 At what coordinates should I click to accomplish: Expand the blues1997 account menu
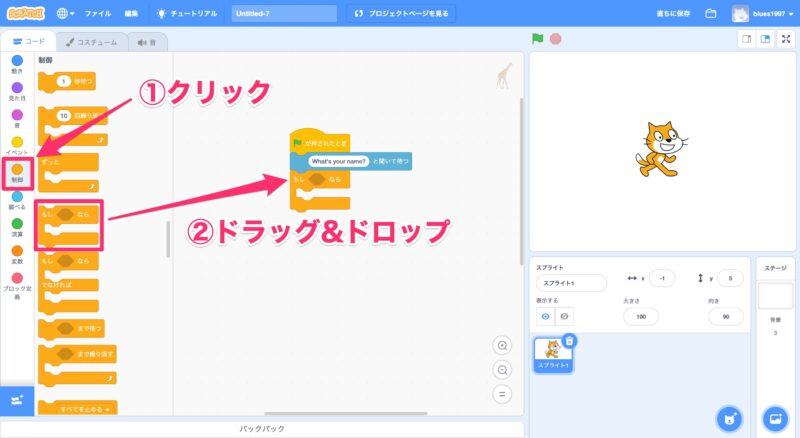[x=767, y=14]
